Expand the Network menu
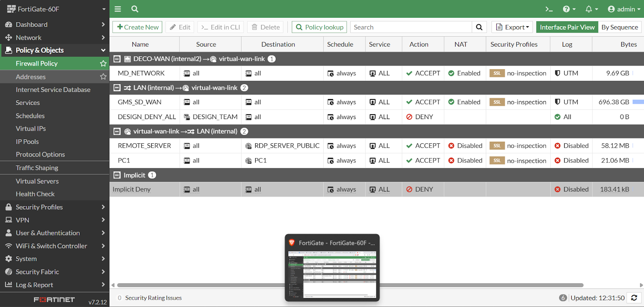Screen dimensions: 644x307 pyautogui.click(x=55, y=37)
